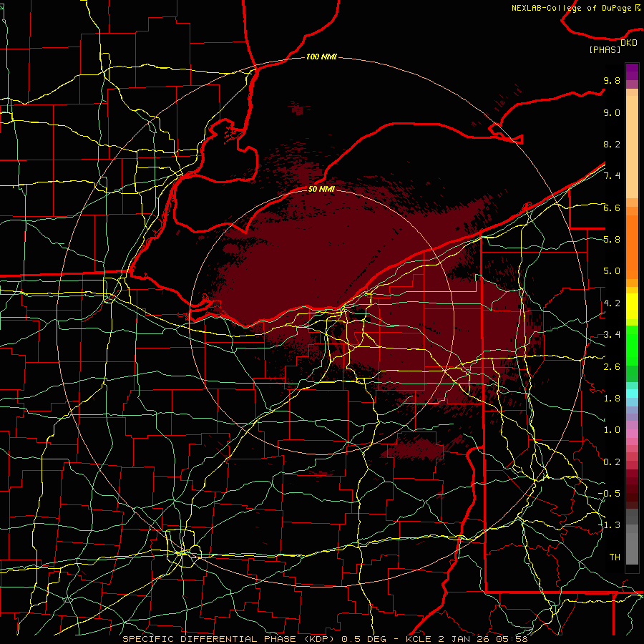The image size is (644, 644).
Task: Click the TH threshold legend label
Action: pyautogui.click(x=615, y=557)
